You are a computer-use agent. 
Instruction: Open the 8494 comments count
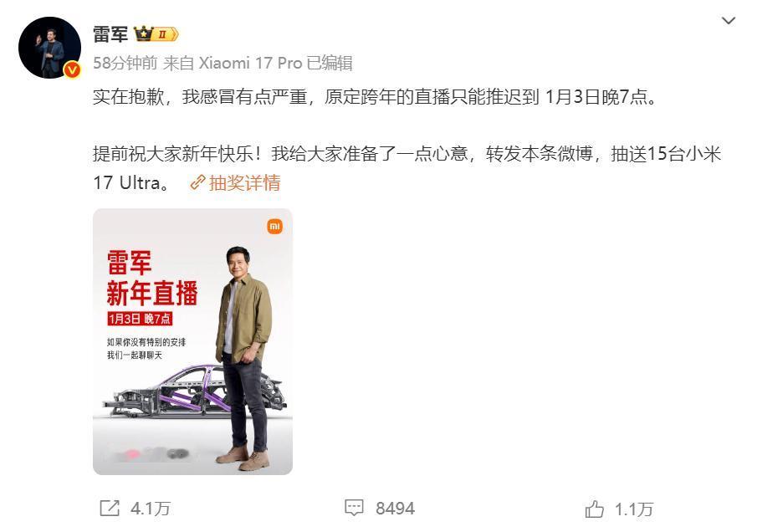tap(395, 509)
